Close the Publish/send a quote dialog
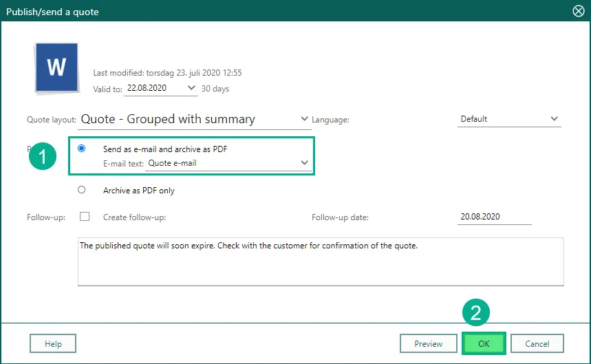The width and height of the screenshot is (591, 364). [x=579, y=10]
